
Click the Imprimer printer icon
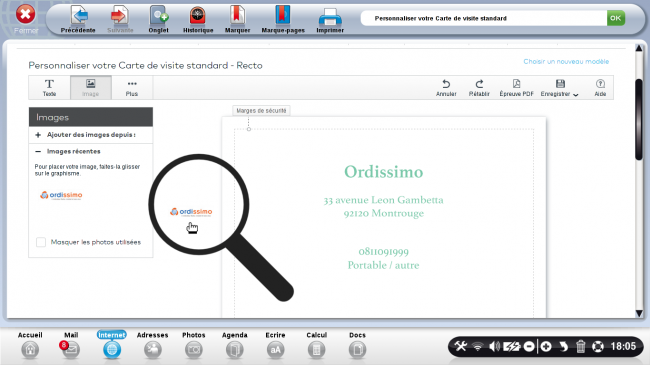(330, 19)
